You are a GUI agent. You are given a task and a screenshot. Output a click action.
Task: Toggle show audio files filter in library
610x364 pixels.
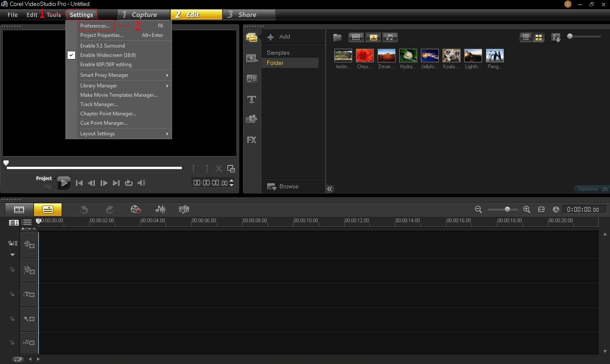390,37
